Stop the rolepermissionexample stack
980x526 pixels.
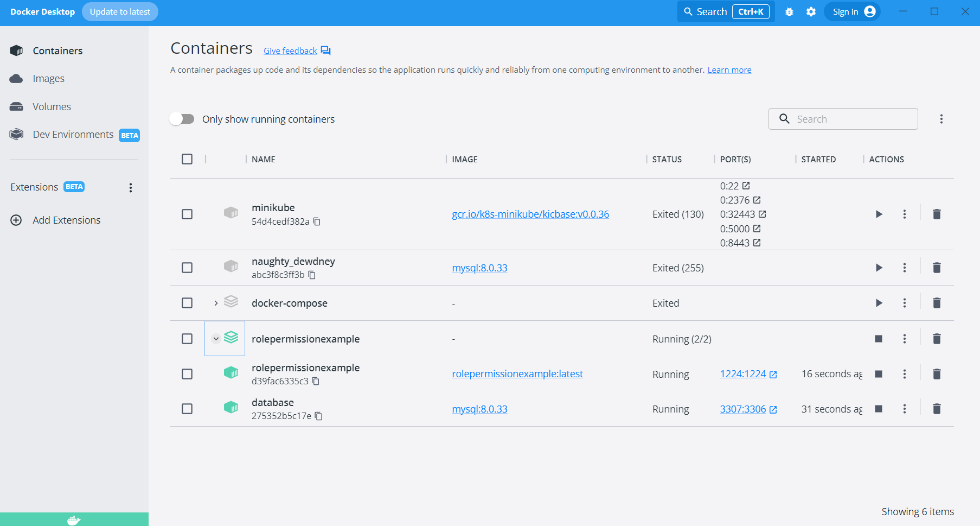click(879, 339)
